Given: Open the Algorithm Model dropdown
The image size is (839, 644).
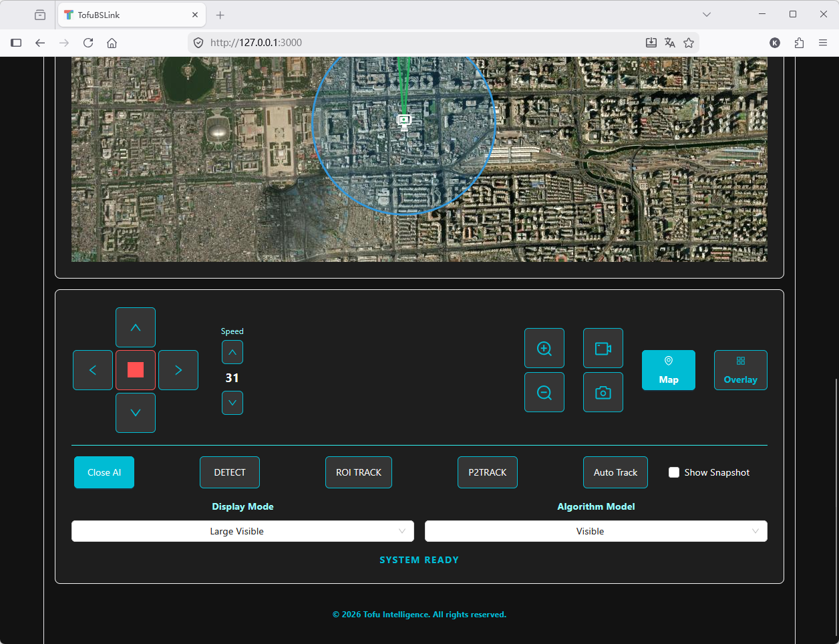Looking at the screenshot, I should pyautogui.click(x=596, y=531).
